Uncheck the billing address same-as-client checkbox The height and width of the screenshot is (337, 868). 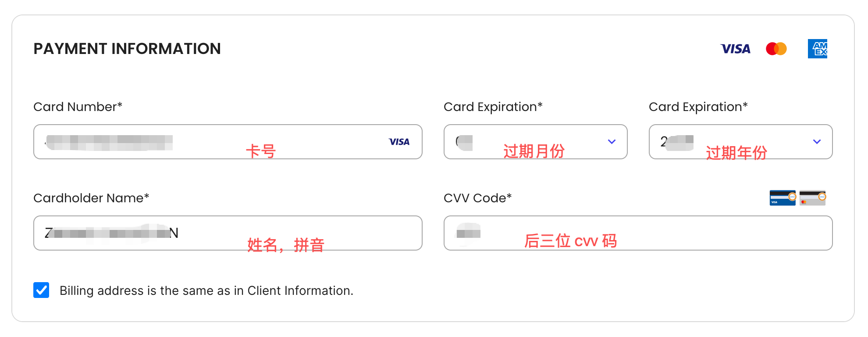(41, 290)
